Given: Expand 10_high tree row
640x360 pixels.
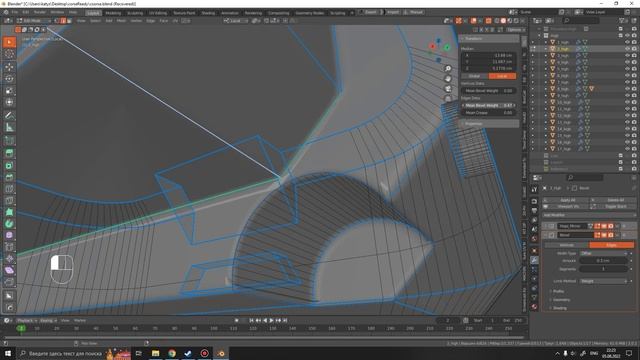Looking at the screenshot, I should (545, 102).
